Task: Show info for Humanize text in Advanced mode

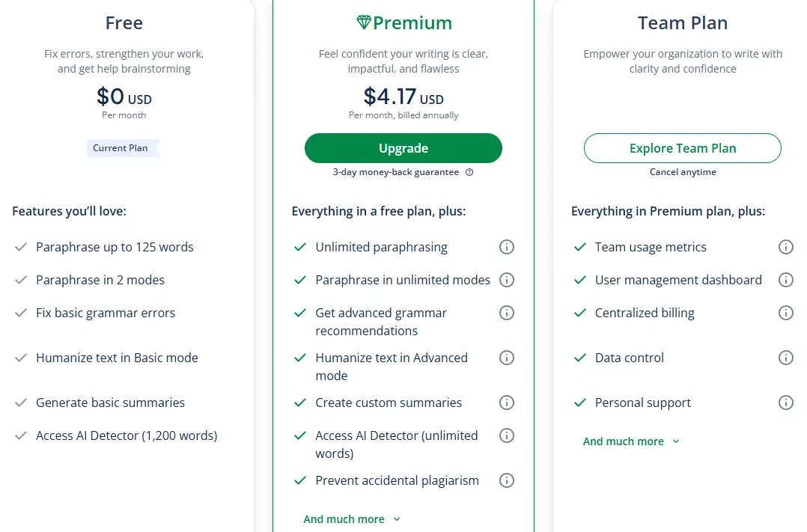Action: click(506, 358)
